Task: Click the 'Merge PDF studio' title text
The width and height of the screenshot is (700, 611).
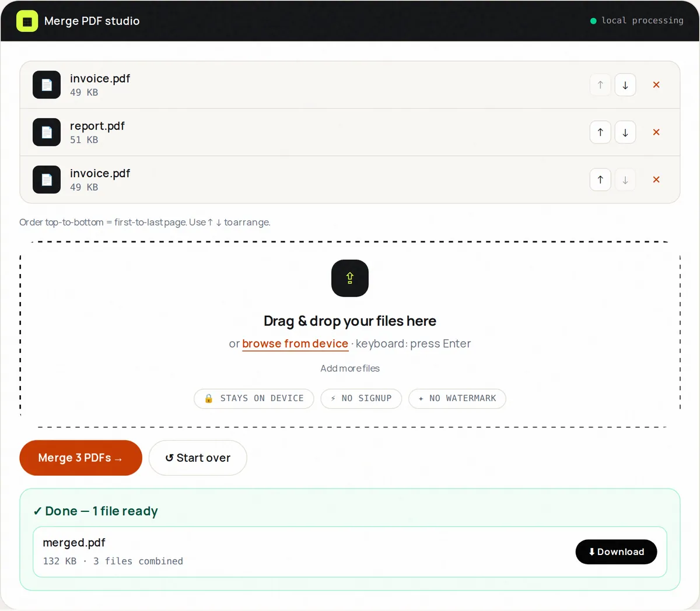Action: [x=92, y=21]
